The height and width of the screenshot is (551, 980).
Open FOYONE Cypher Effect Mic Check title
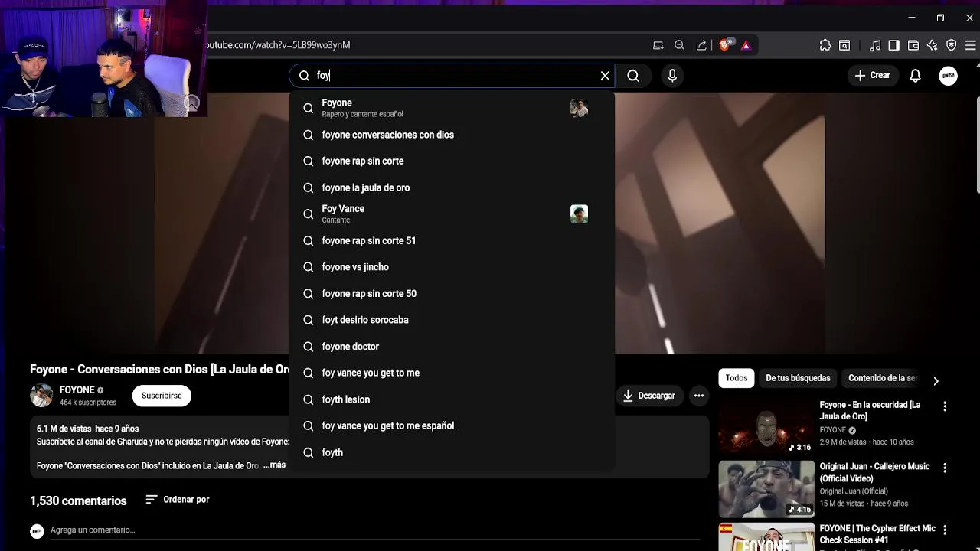coord(877,534)
